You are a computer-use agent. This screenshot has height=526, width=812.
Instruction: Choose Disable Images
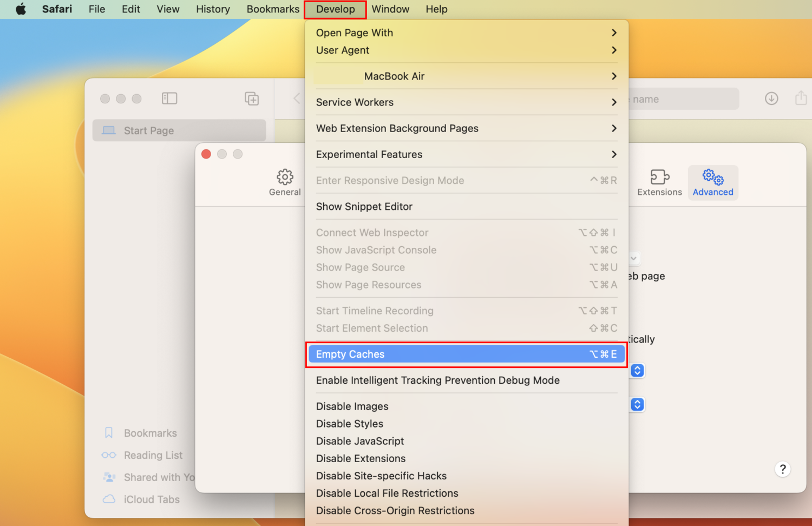pyautogui.click(x=466, y=406)
